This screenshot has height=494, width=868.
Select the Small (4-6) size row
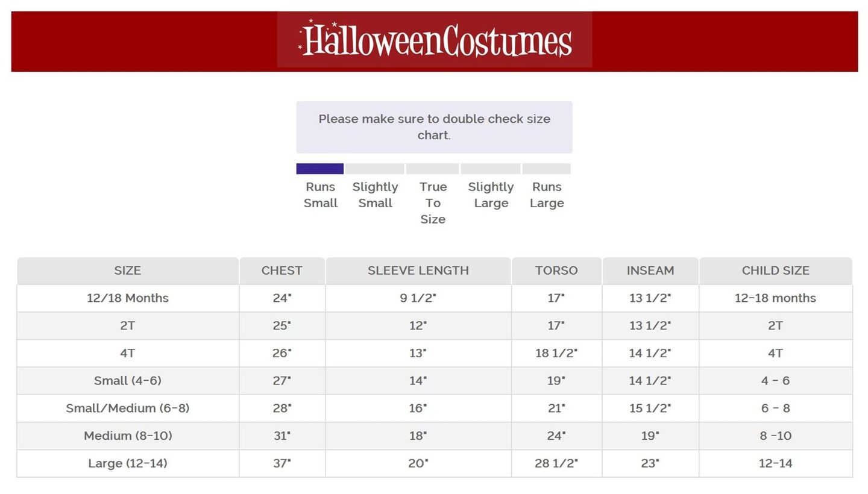tap(127, 381)
